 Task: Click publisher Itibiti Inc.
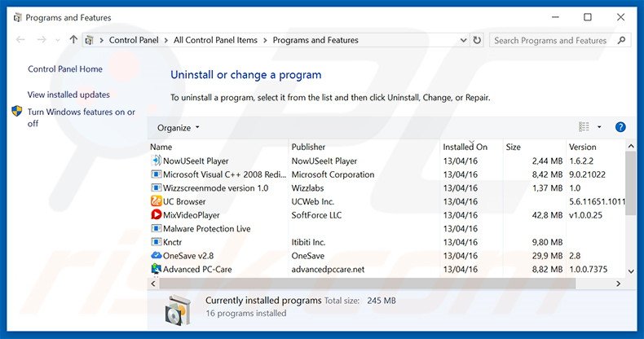[x=308, y=242]
